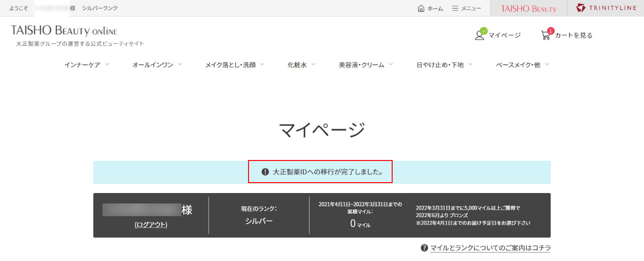Expand the オールインワン chevron
644x261 pixels.
(x=180, y=64)
